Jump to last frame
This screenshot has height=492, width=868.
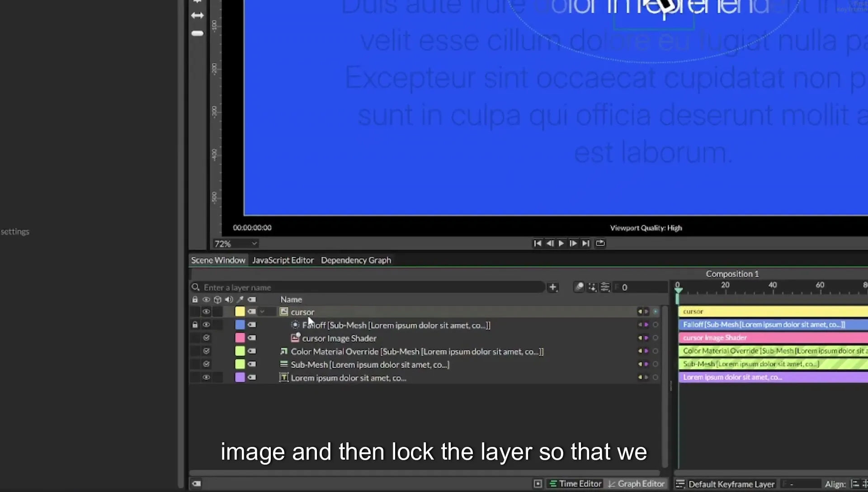point(586,243)
